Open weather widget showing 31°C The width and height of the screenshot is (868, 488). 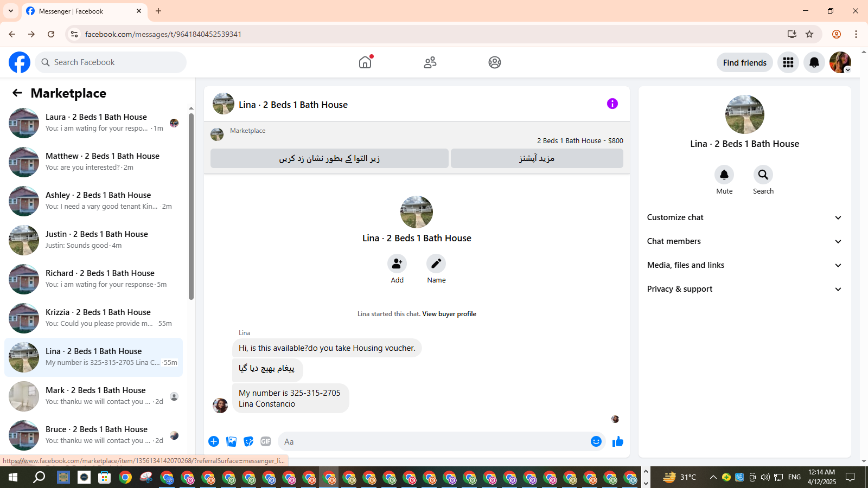click(680, 477)
